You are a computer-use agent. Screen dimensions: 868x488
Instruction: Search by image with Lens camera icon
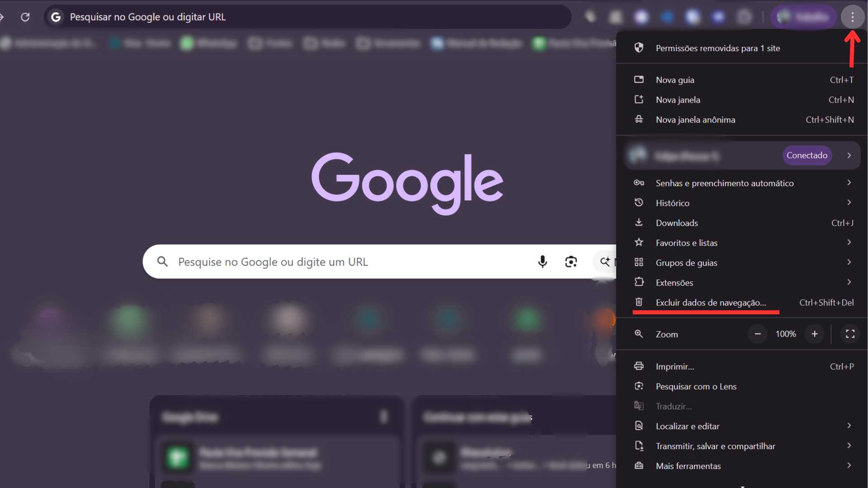[571, 262]
